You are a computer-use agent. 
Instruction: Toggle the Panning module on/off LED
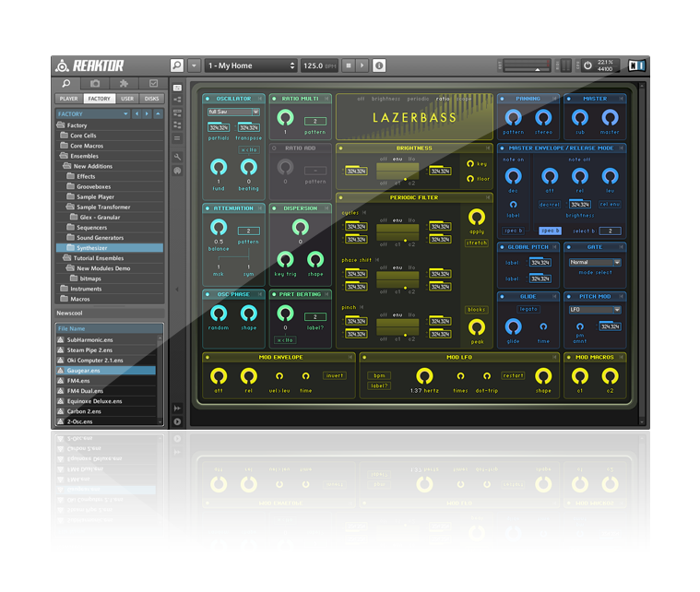click(503, 99)
